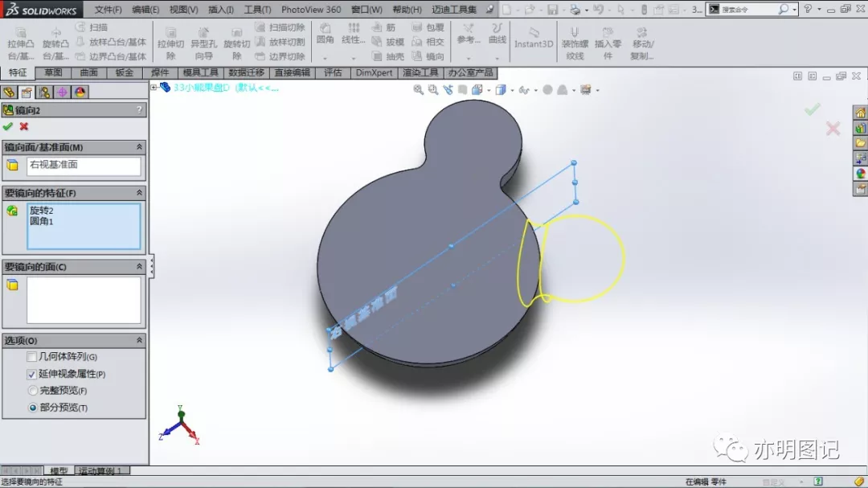868x488 pixels.
Task: Open the ConfigurationManager tab icon
Action: pyautogui.click(x=44, y=92)
